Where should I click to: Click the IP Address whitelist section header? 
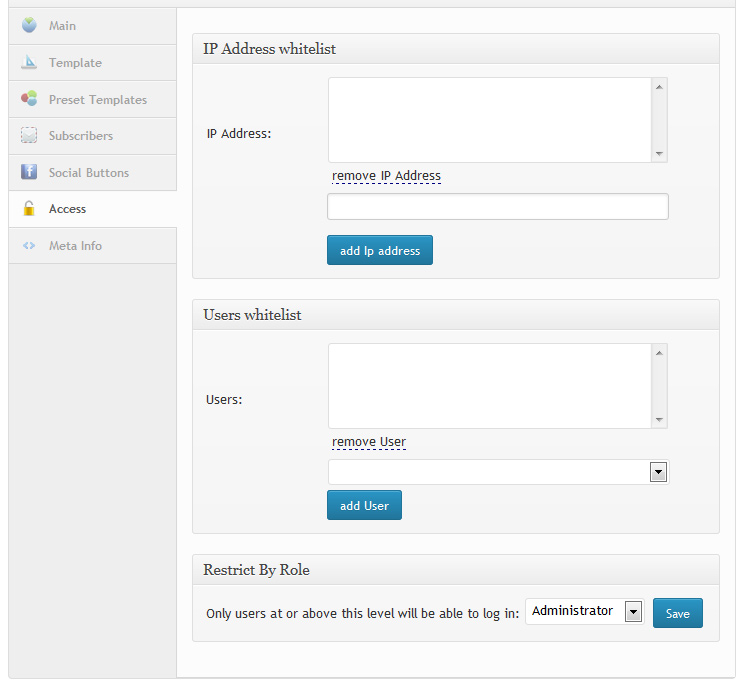tap(456, 49)
